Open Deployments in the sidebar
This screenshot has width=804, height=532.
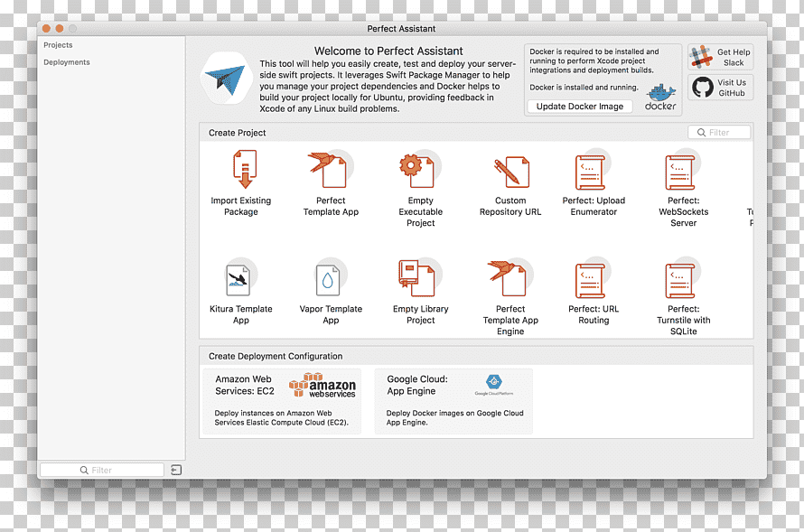[x=67, y=62]
